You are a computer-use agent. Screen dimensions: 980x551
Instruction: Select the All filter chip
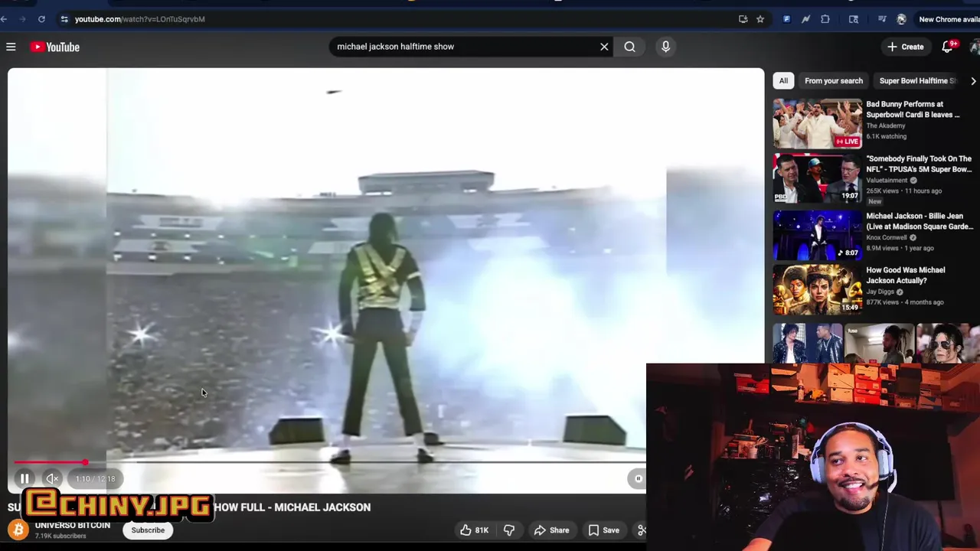[783, 80]
